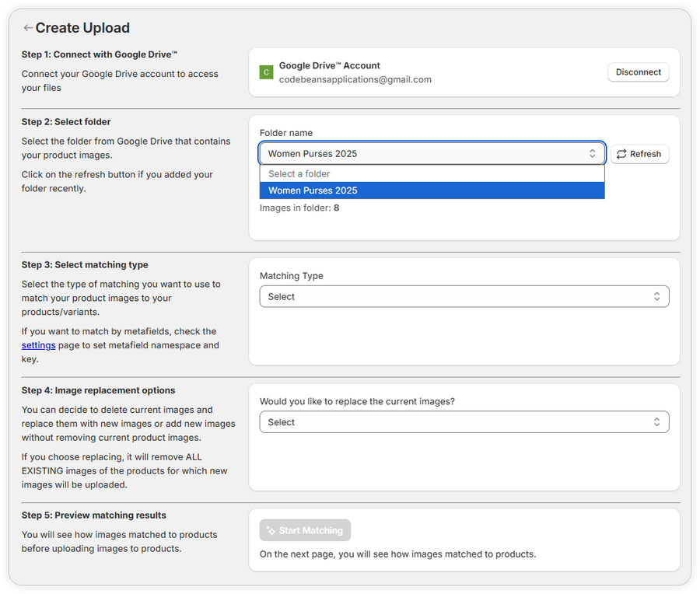700x594 pixels.
Task: Click the 'Would you like to replace the current images?' label
Action: click(357, 401)
